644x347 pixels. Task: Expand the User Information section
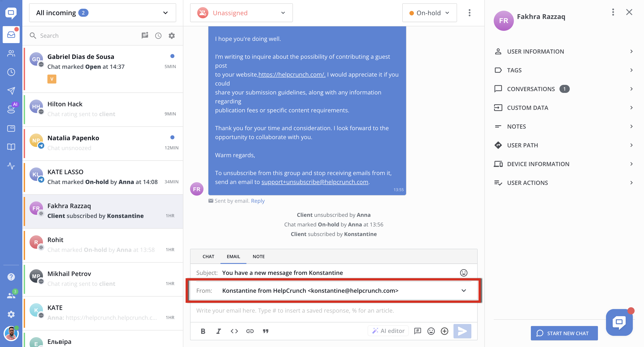[564, 51]
